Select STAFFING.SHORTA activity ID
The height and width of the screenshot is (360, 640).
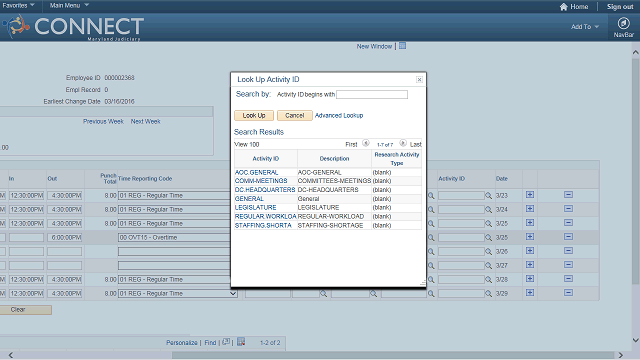[263, 225]
